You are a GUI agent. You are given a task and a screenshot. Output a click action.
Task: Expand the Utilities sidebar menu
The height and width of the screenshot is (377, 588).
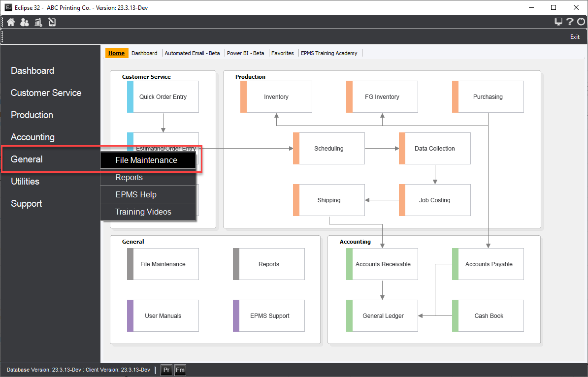pos(25,182)
